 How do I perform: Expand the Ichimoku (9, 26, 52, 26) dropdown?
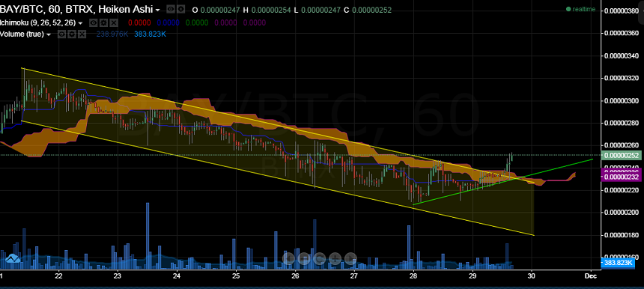pos(81,23)
